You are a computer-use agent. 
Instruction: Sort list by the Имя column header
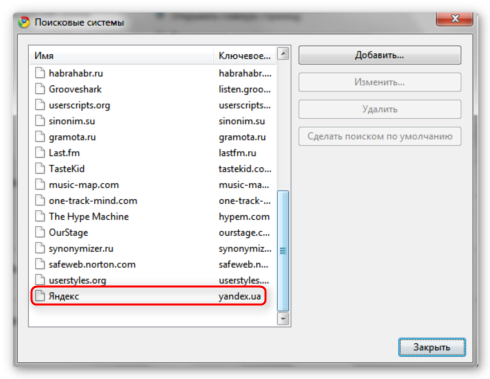(121, 55)
